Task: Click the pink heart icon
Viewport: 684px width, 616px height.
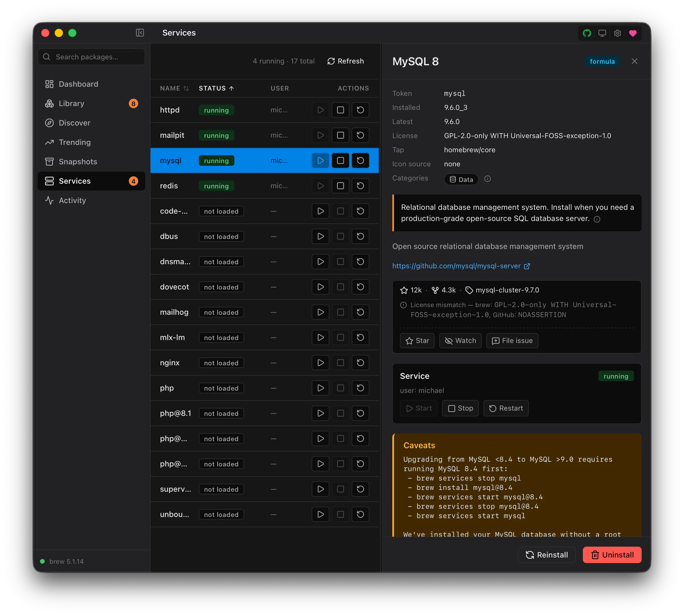Action: (633, 33)
